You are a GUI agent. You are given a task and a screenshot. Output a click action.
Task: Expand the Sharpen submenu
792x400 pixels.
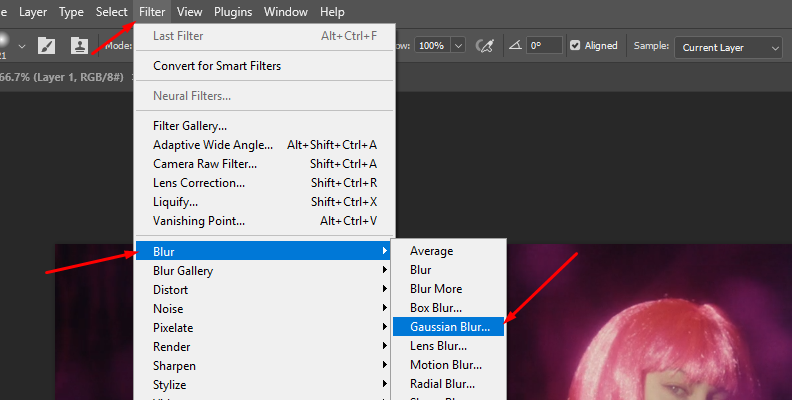pos(264,366)
